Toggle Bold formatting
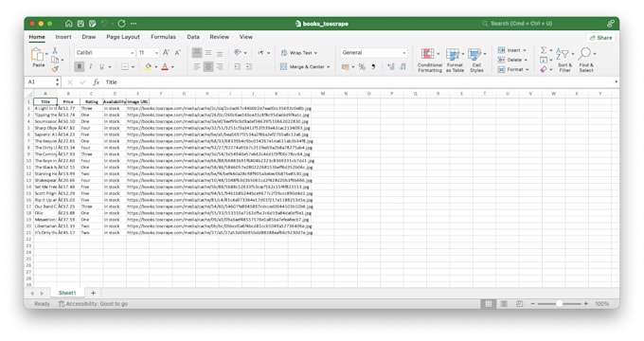The height and width of the screenshot is (341, 644). (79, 66)
